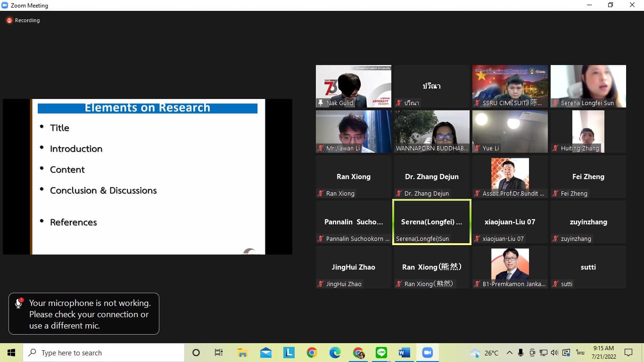Viewport: 644px width, 362px height.
Task: Switch the Thai input language indicator
Action: [580, 353]
